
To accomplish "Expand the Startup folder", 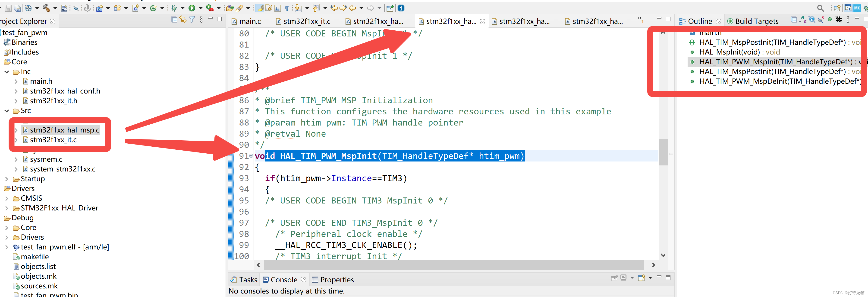I will click(x=7, y=179).
